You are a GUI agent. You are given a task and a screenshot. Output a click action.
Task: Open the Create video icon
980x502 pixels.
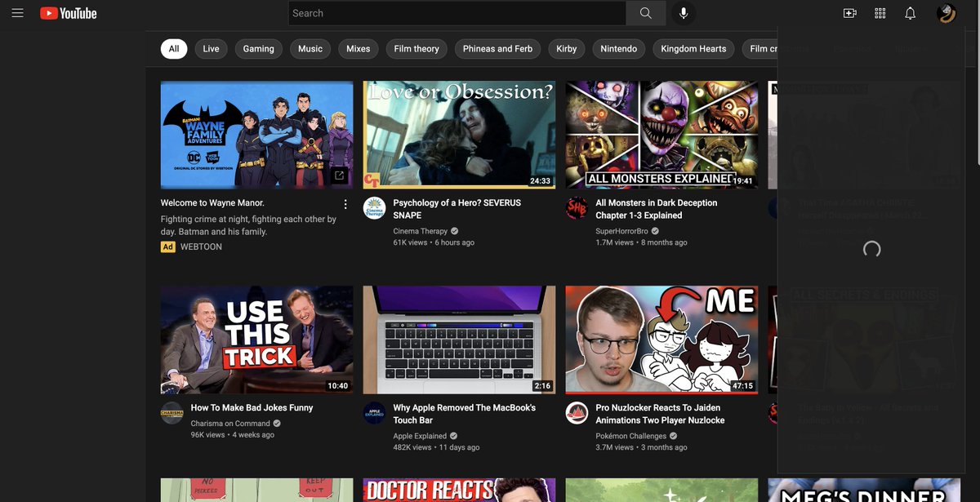[850, 13]
